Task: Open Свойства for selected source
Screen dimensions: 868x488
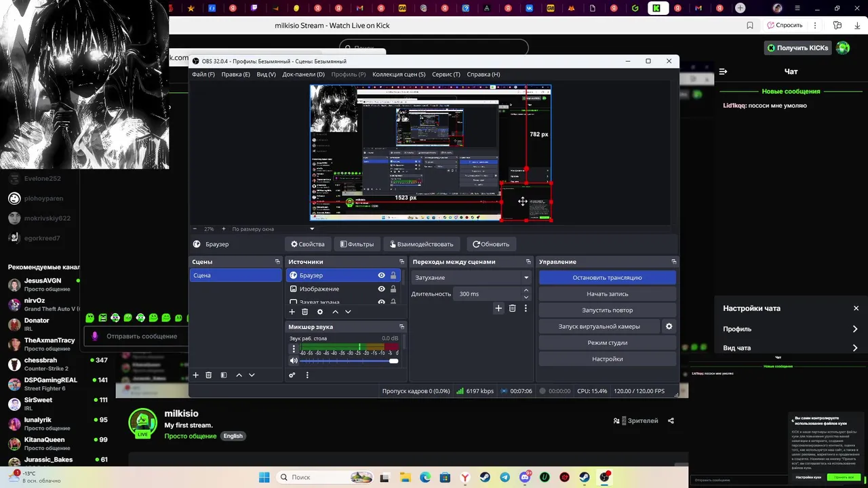Action: click(308, 244)
